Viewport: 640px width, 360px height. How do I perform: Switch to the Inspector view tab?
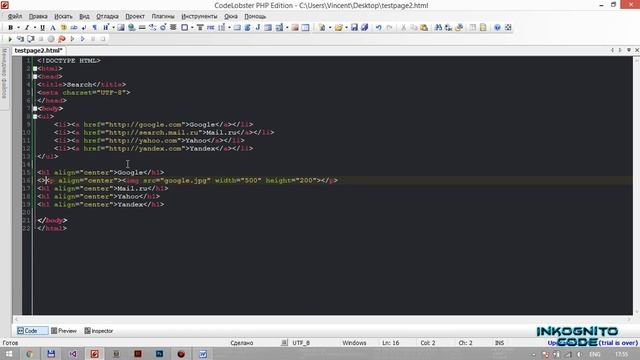99,331
